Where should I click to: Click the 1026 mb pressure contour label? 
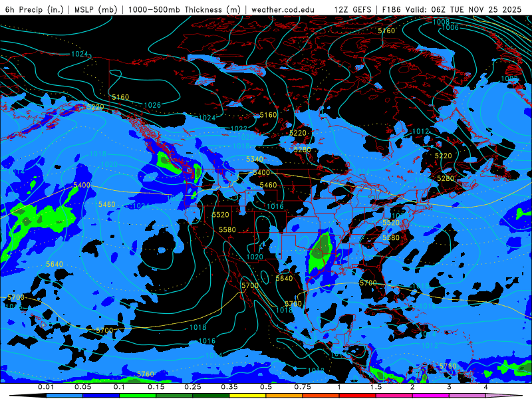[x=152, y=105]
